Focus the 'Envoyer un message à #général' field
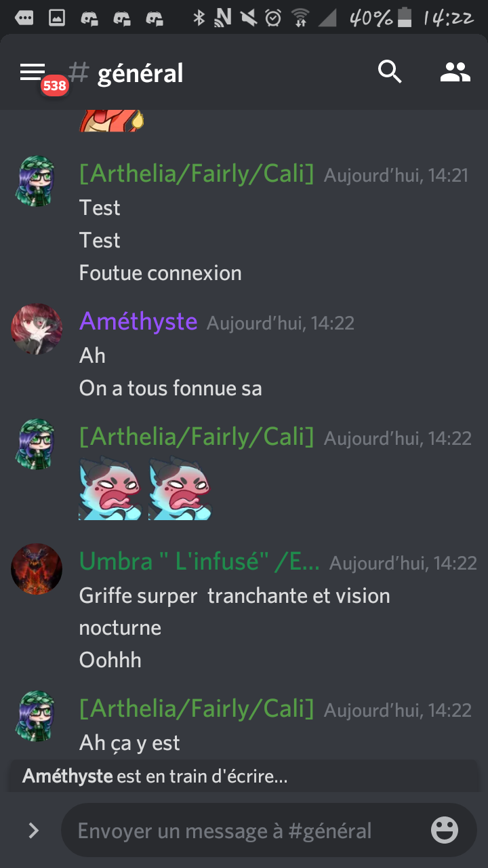Viewport: 488px width, 868px height. click(x=244, y=831)
